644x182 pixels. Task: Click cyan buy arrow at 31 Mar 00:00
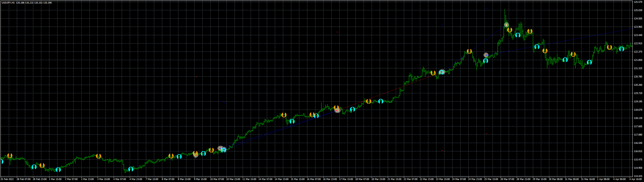565,60
